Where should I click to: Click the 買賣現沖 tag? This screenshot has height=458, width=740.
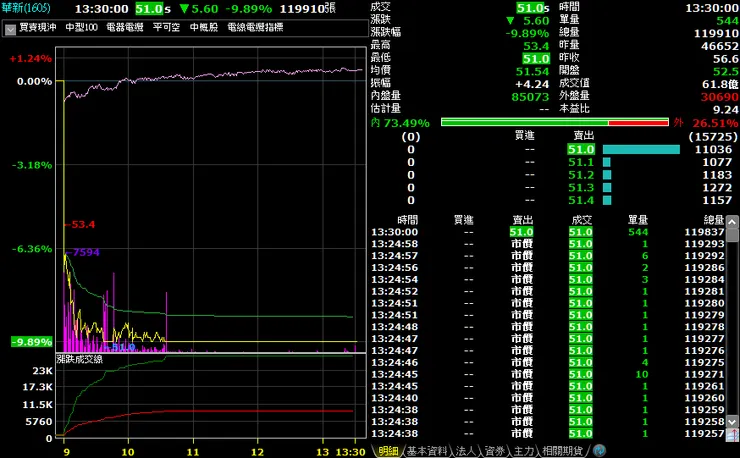point(38,27)
